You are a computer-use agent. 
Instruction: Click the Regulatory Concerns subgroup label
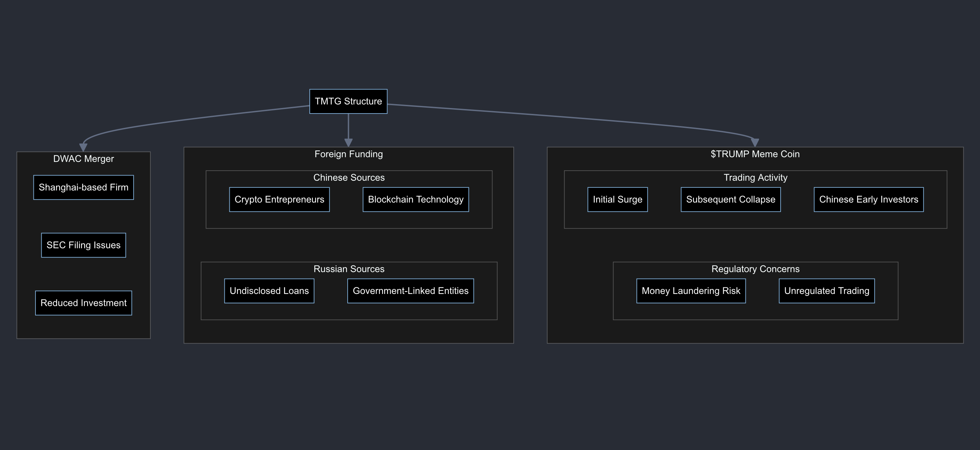[755, 269]
